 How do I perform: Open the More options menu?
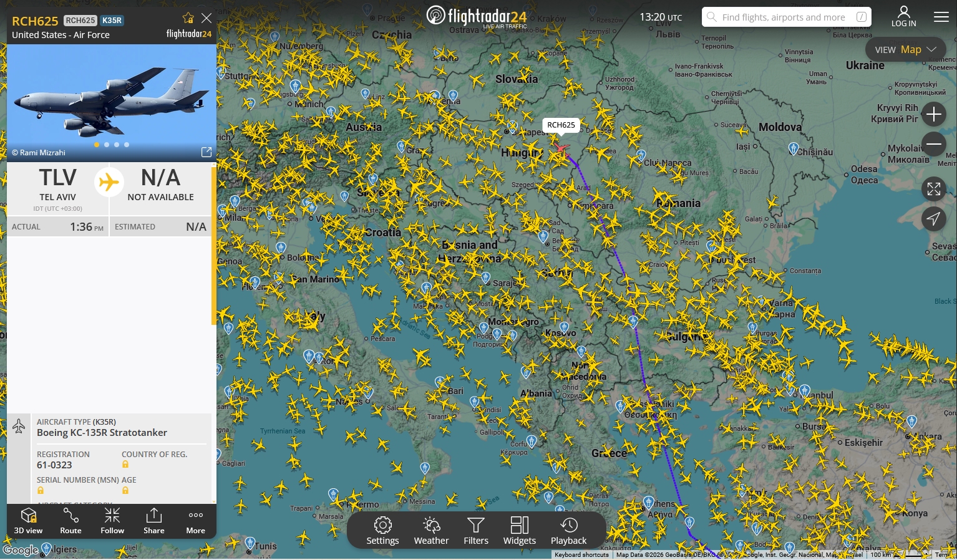(195, 521)
